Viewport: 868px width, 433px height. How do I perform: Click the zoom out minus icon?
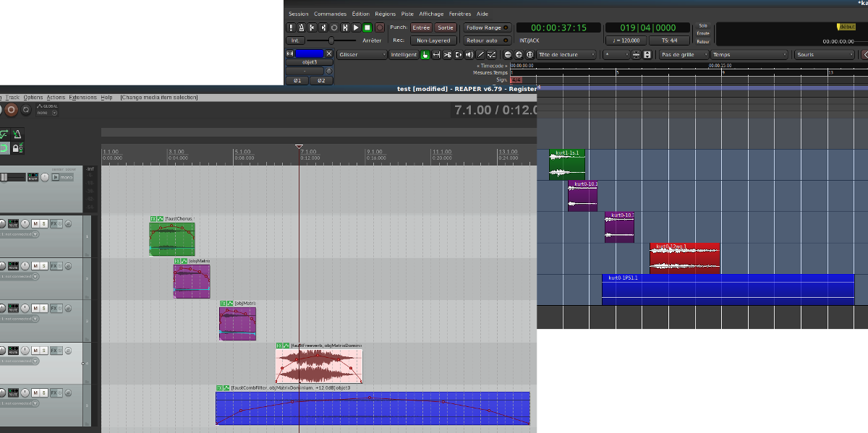pos(508,55)
